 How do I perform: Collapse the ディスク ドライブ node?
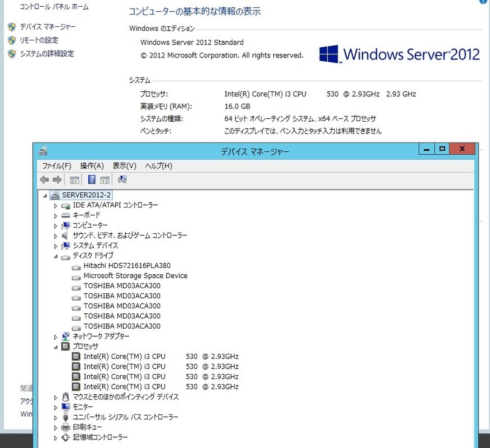[x=56, y=256]
